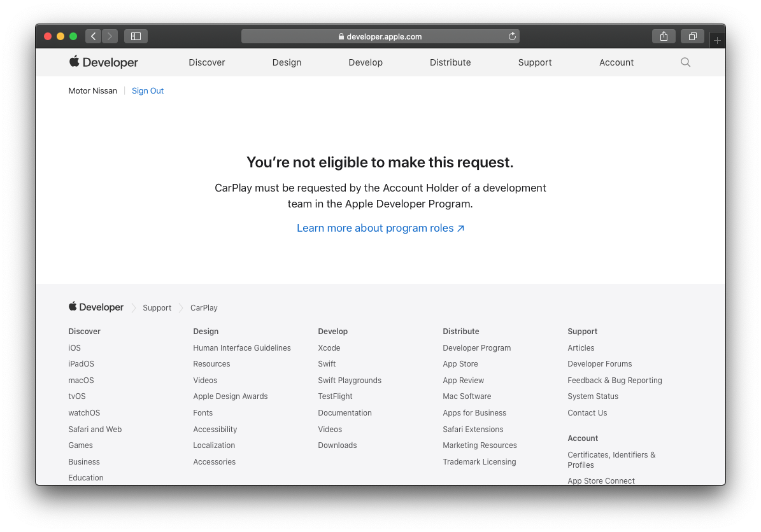This screenshot has height=532, width=761.
Task: Open Videos under the Develop column
Action: point(329,429)
